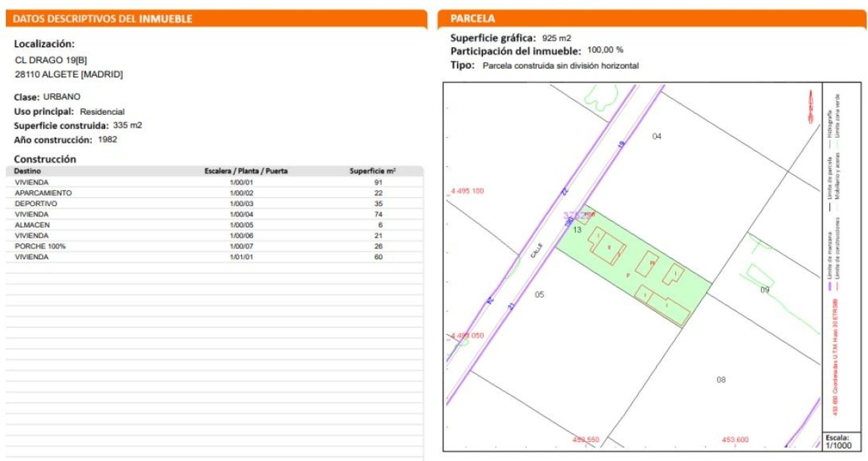This screenshot has width=868, height=461.
Task: Click surface value 22 of APARCAMIENTO row
Action: pyautogui.click(x=379, y=193)
